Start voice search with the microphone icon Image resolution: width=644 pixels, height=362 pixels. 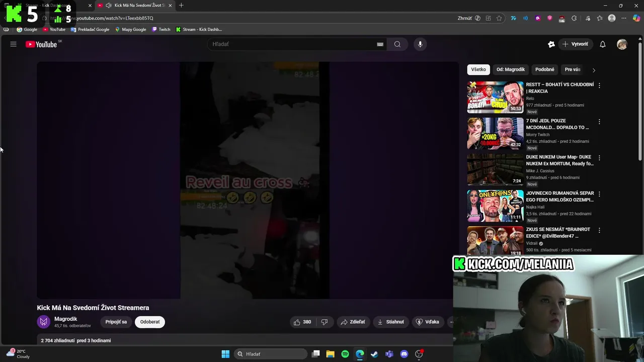tap(420, 44)
